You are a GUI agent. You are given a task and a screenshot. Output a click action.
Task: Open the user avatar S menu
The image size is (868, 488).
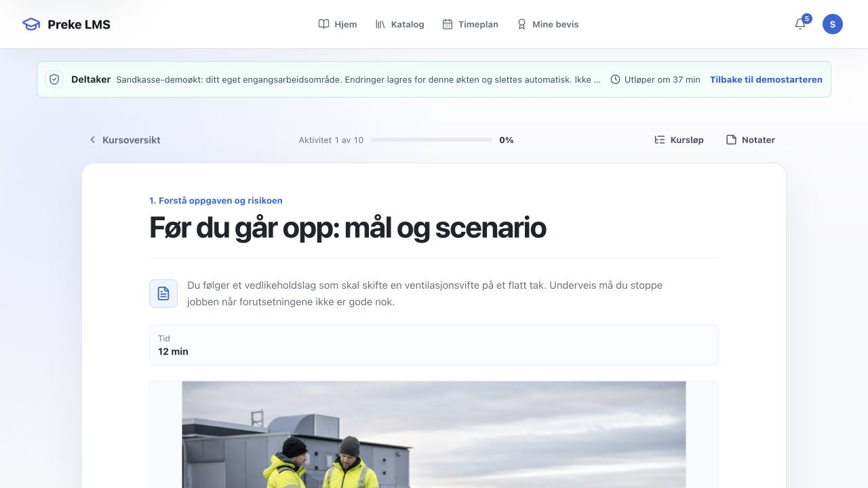[833, 24]
